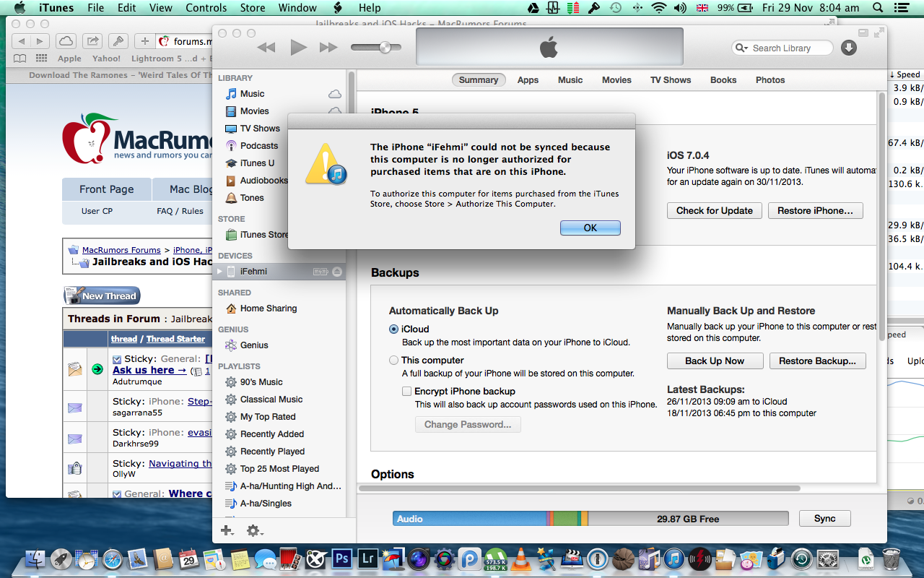Select Genius in the iTunes sidebar

[254, 345]
